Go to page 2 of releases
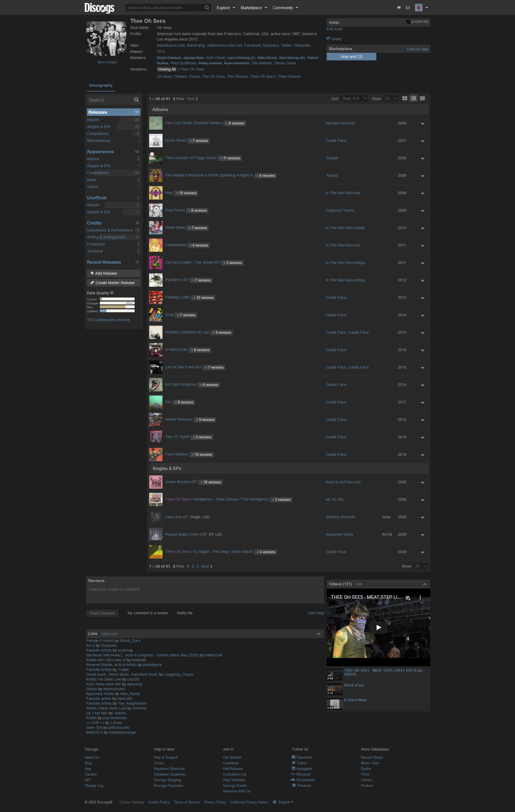This screenshot has width=515, height=812. 193,566
